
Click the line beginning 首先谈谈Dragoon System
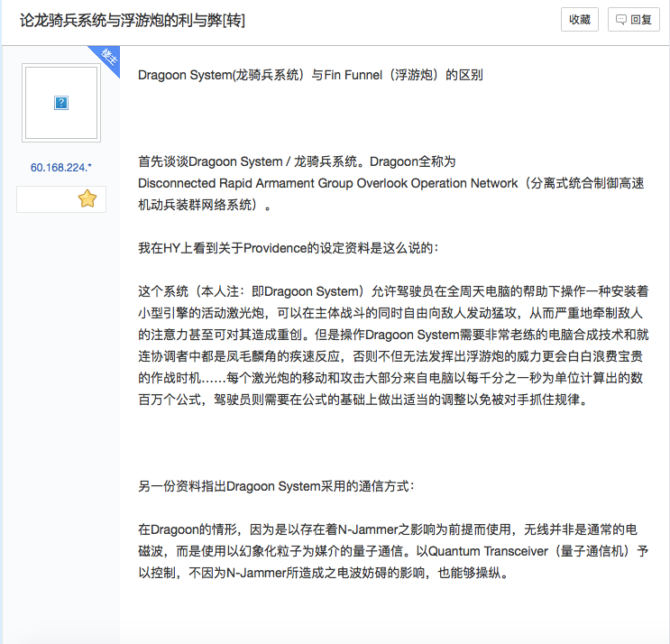[297, 161]
